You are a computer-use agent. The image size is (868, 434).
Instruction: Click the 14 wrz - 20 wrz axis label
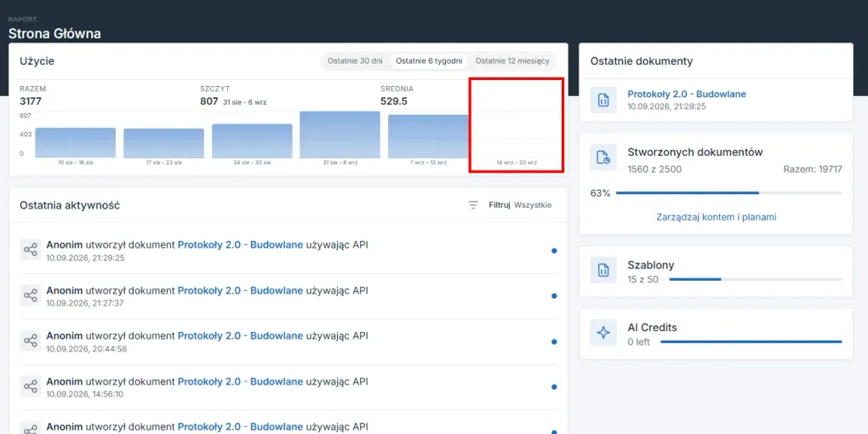(517, 163)
